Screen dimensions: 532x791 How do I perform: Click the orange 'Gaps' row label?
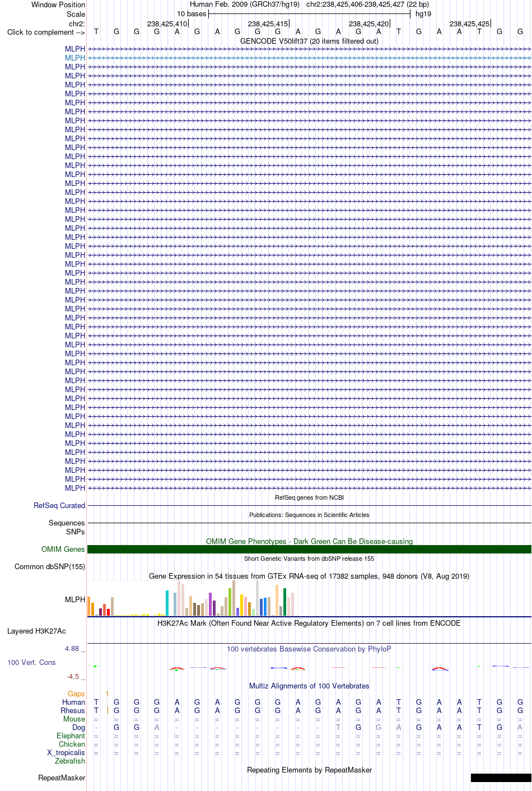(76, 694)
